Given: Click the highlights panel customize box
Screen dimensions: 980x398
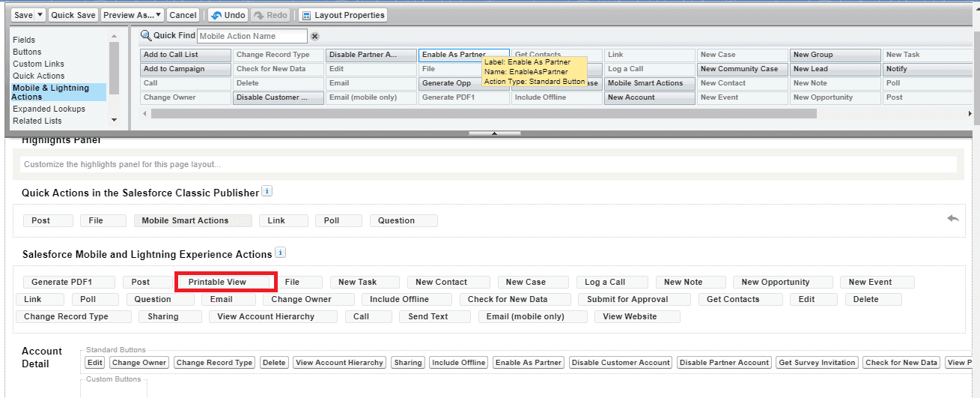Looking at the screenshot, I should pos(488,164).
